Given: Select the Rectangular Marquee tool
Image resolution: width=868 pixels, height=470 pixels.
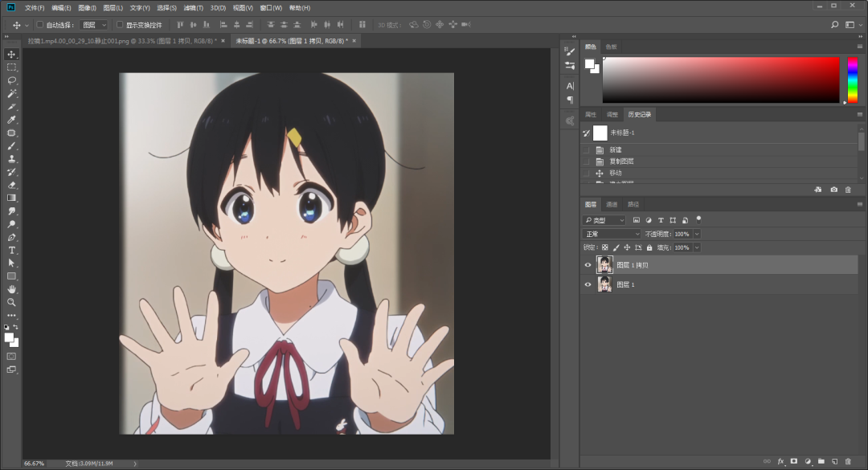Looking at the screenshot, I should click(x=11, y=67).
